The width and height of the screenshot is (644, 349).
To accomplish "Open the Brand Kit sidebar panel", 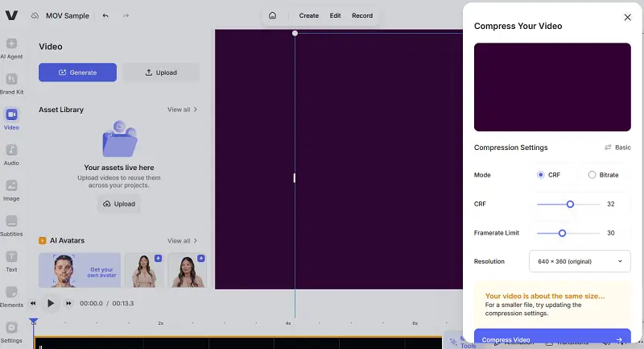I will point(11,84).
